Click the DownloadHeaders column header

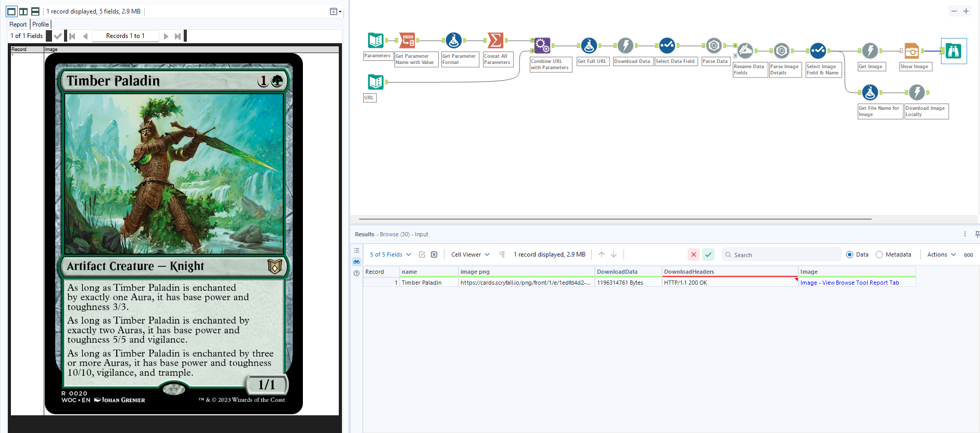(x=730, y=272)
